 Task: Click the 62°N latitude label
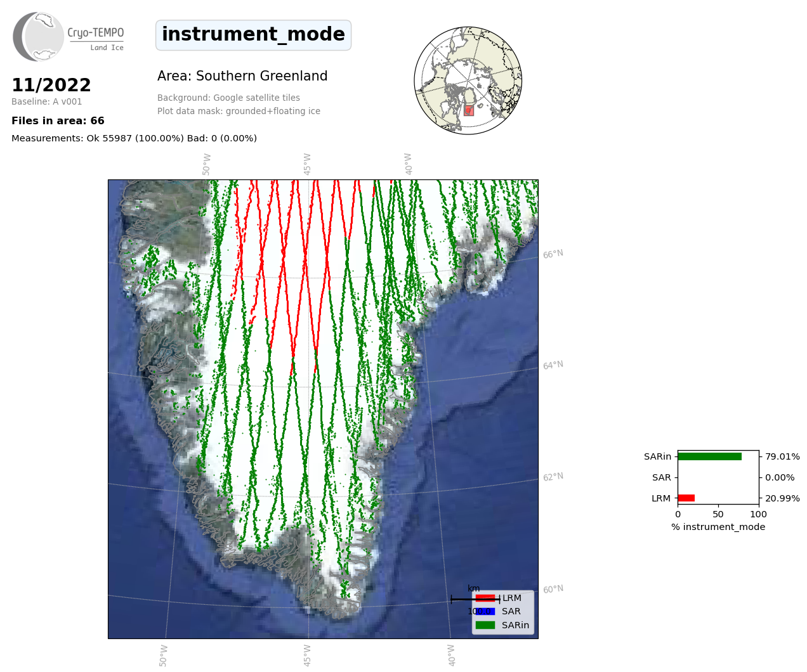[x=553, y=477]
